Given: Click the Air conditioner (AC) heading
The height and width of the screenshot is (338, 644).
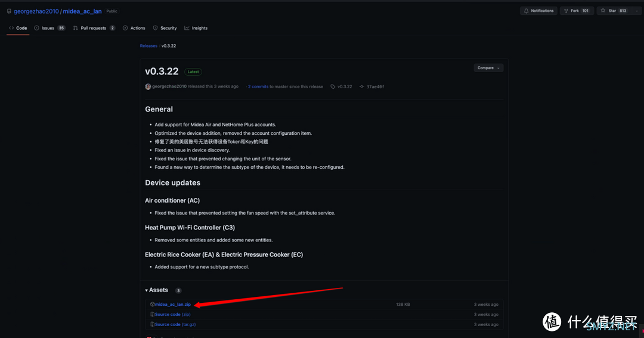Looking at the screenshot, I should (172, 200).
